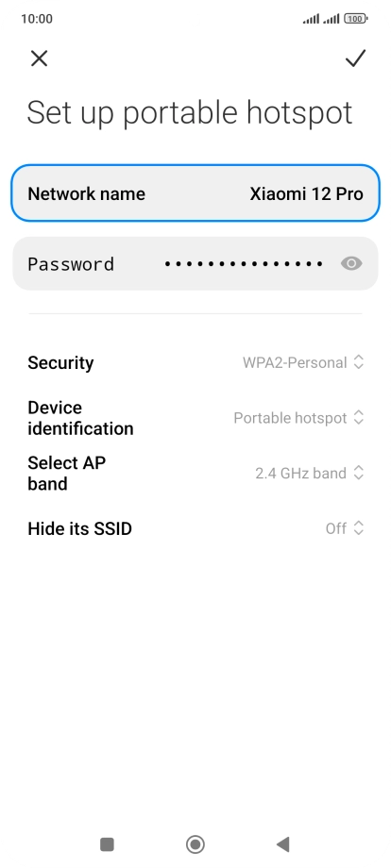Image resolution: width=391 pixels, height=868 pixels.
Task: Tap the square recent apps navigation button
Action: (x=107, y=844)
